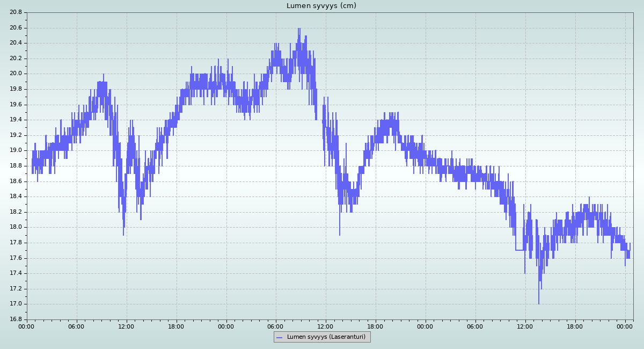This screenshot has height=349, width=644.
Task: Select the 19.0 y-axis tick label
Action: tap(16, 150)
